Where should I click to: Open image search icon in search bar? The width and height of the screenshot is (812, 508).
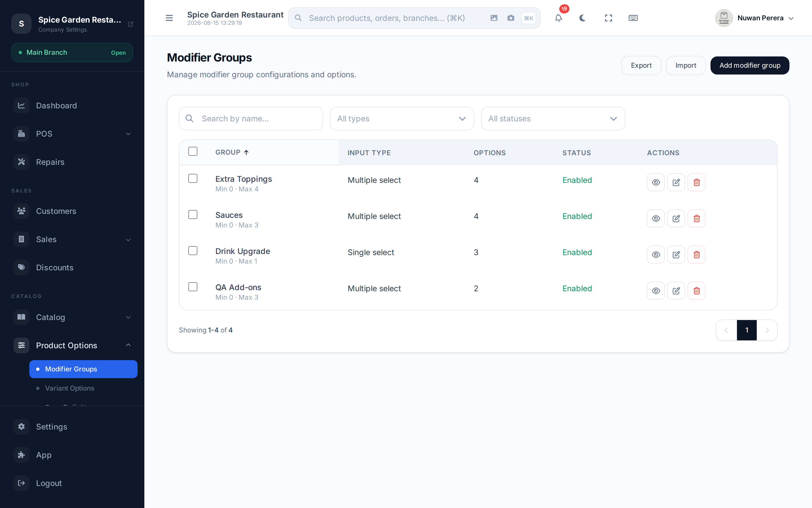point(494,18)
